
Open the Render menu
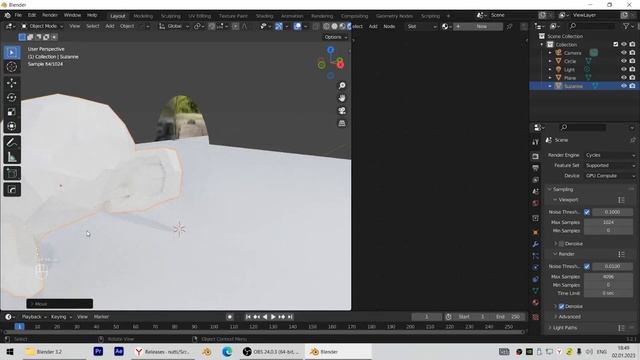pos(50,15)
